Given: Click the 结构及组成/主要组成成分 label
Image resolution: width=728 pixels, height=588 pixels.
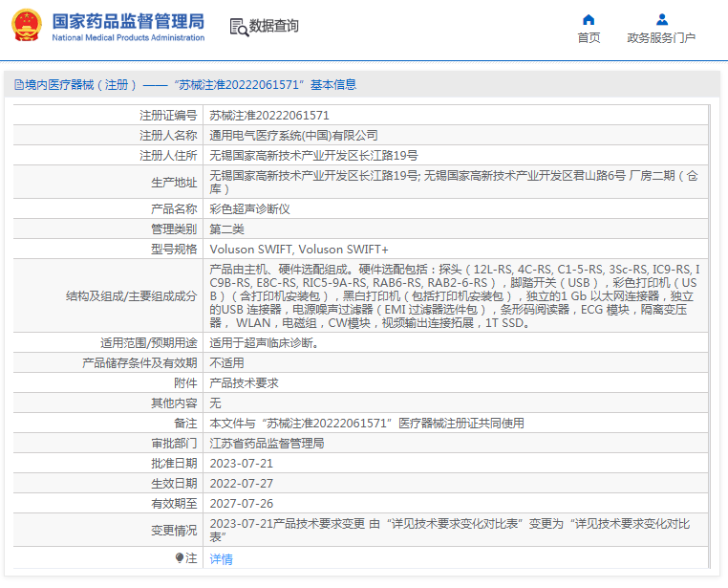Looking at the screenshot, I should [x=132, y=295].
